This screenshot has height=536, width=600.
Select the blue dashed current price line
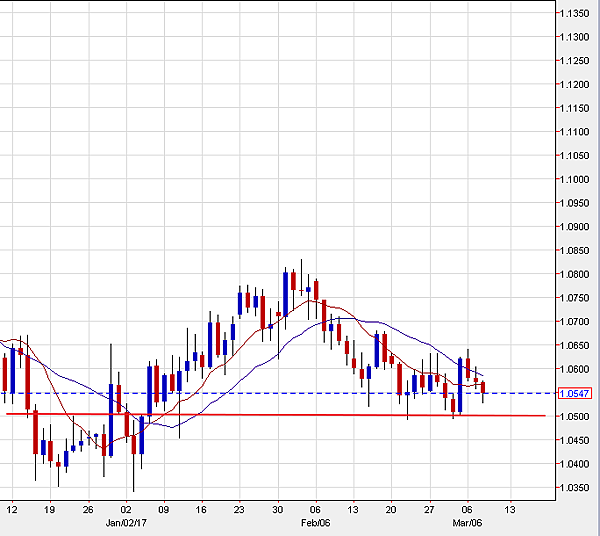tap(278, 393)
